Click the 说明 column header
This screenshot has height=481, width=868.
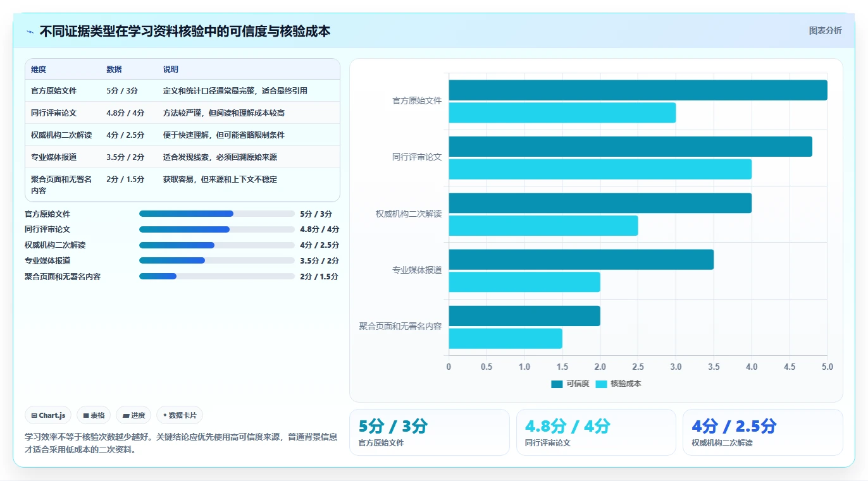coord(171,70)
